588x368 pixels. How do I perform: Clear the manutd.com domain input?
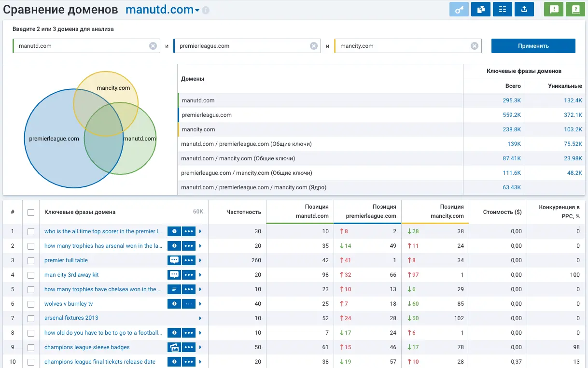153,46
